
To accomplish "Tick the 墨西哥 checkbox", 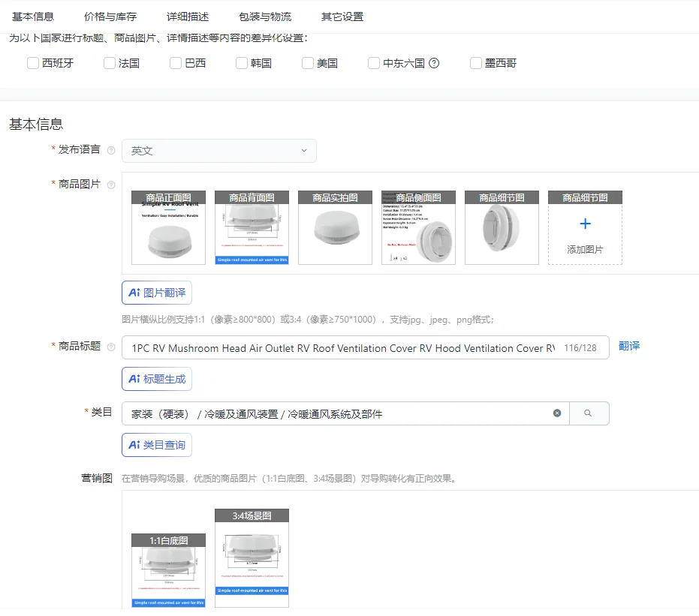I will click(x=476, y=63).
